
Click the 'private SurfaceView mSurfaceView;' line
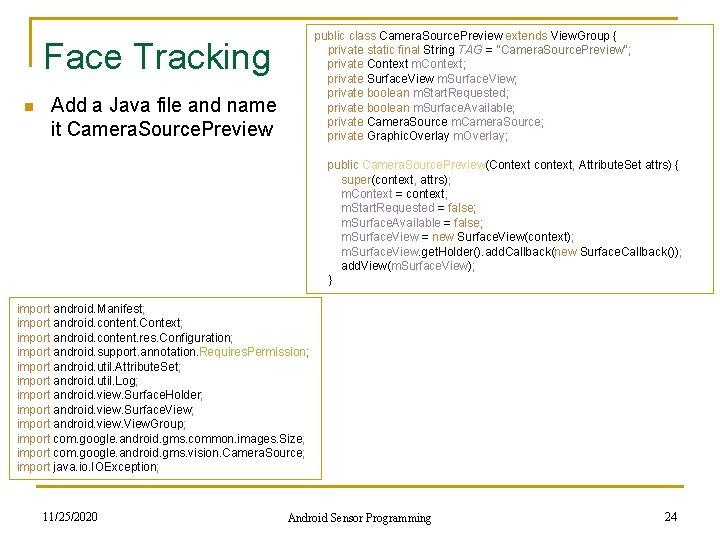click(422, 79)
